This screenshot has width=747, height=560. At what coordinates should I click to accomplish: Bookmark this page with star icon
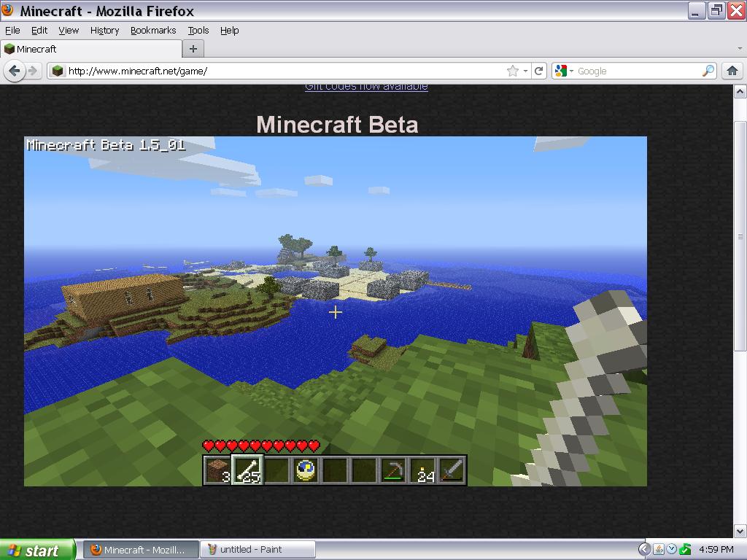tap(513, 71)
